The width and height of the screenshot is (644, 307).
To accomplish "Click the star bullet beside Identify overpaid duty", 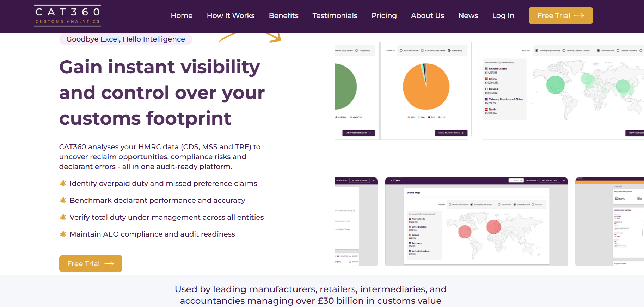I will (x=63, y=183).
